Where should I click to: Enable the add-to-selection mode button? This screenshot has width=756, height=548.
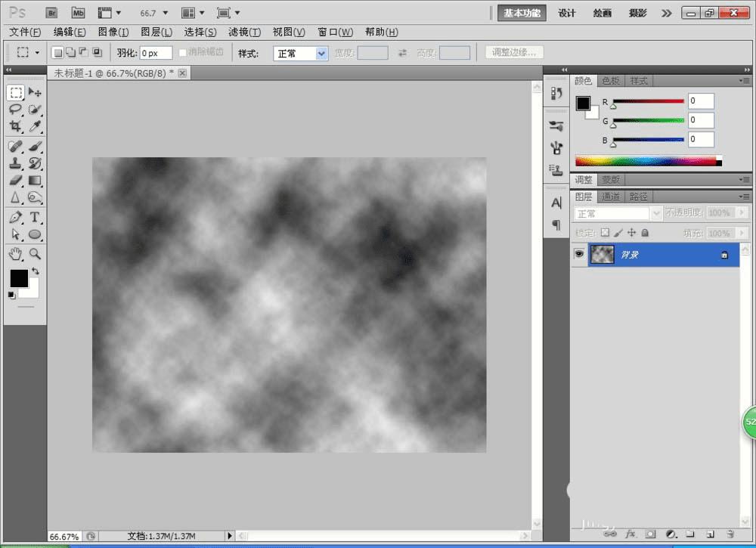pos(70,53)
